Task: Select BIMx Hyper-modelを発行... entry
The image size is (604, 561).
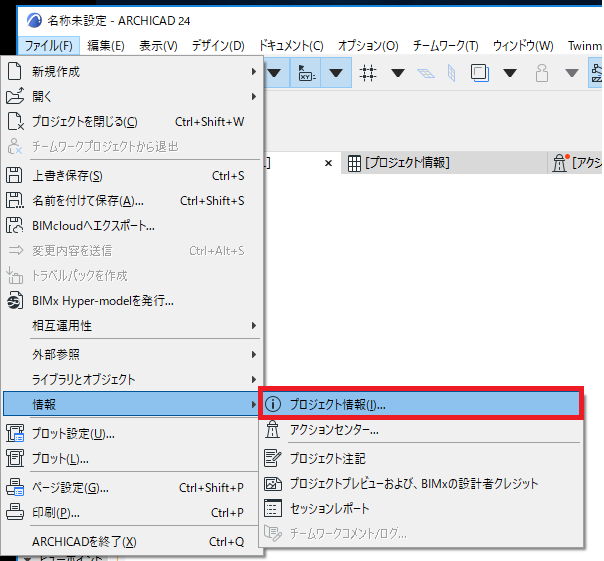Action: 132,301
